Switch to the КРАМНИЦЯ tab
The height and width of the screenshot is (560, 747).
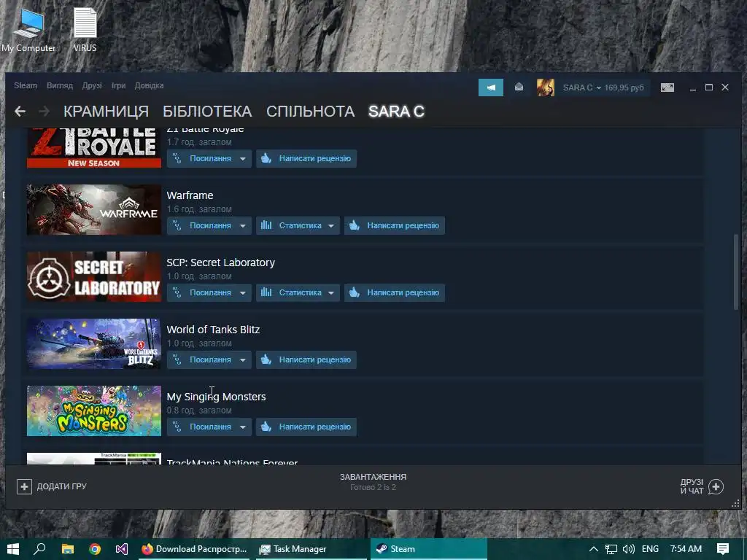click(x=107, y=112)
